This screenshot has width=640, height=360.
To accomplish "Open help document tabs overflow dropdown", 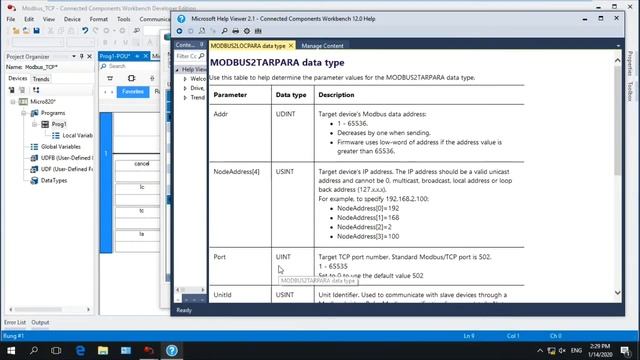I will coord(618,46).
